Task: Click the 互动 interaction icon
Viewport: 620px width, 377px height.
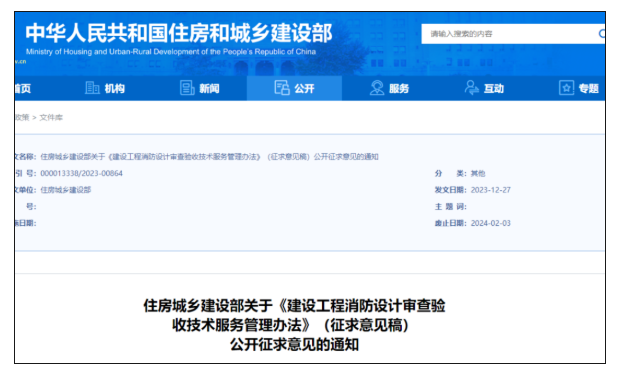Action: pyautogui.click(x=471, y=88)
